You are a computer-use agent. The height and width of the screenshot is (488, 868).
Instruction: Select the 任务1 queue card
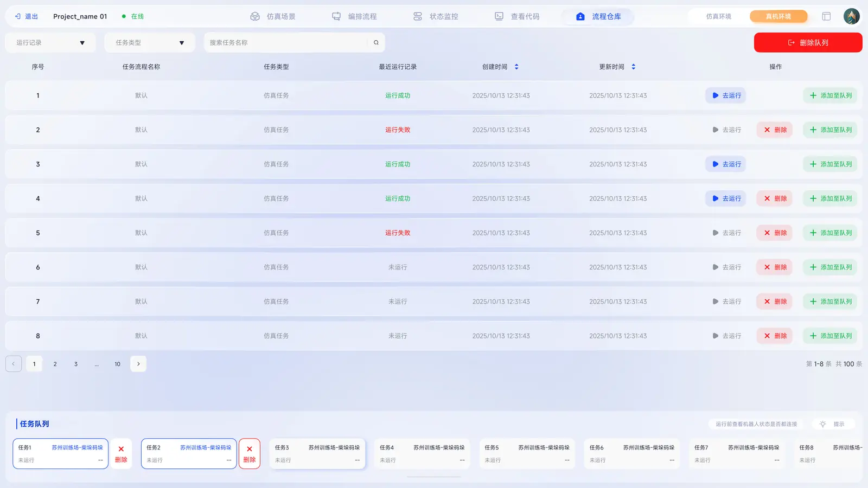[61, 454]
